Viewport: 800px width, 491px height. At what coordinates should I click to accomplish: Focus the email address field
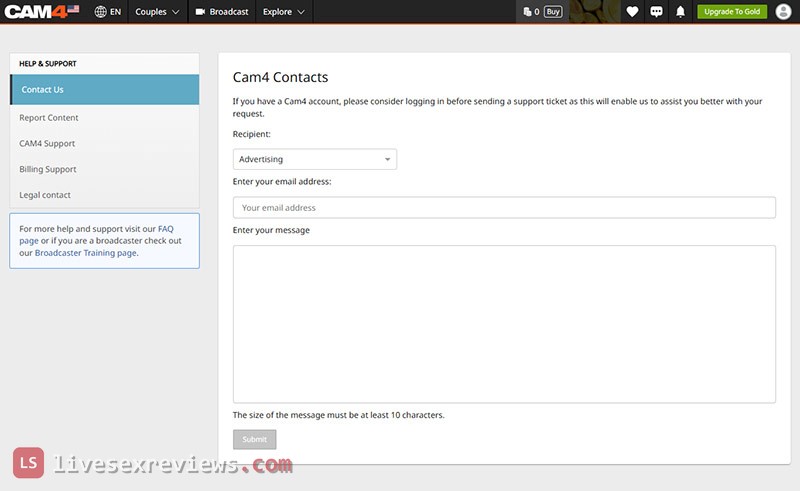(x=504, y=208)
